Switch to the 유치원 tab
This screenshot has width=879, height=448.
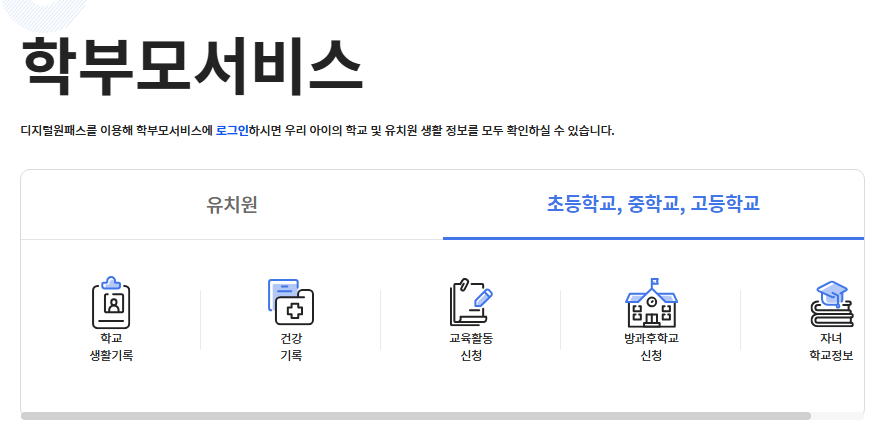point(232,205)
